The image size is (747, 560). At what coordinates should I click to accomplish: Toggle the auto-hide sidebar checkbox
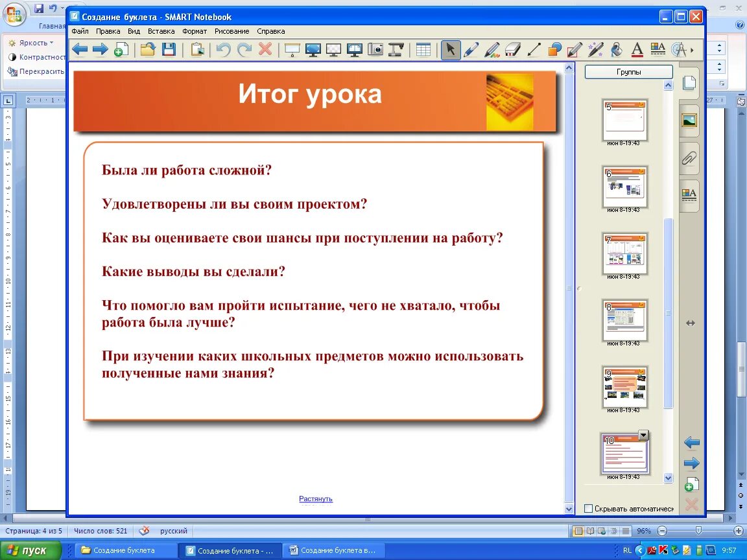[x=588, y=509]
